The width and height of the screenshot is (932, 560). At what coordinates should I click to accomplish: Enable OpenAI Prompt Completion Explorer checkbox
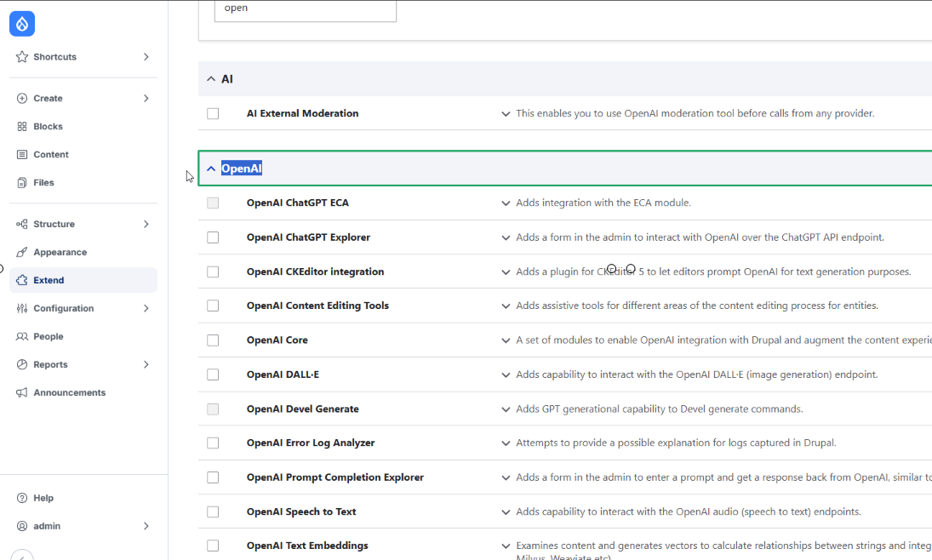(213, 477)
